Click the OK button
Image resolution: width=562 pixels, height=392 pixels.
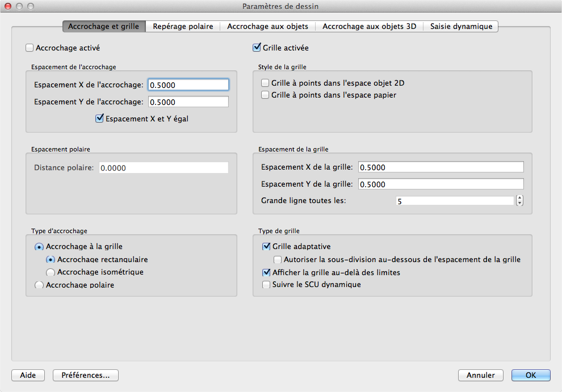pos(531,375)
